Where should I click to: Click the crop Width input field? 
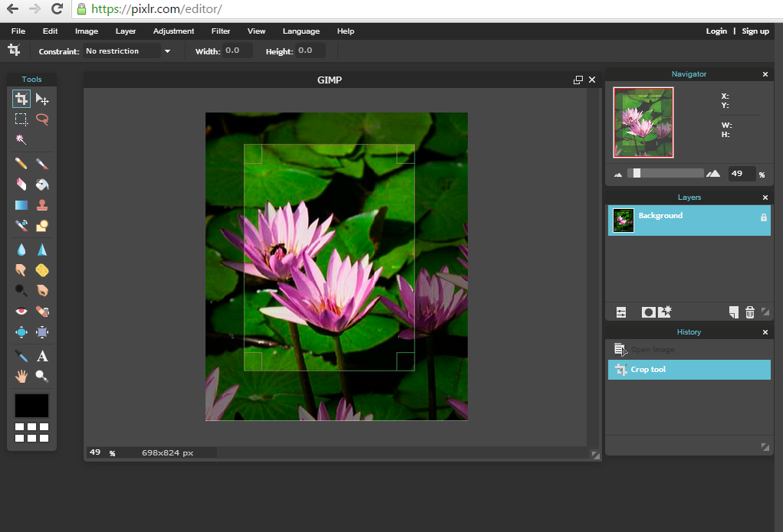237,51
